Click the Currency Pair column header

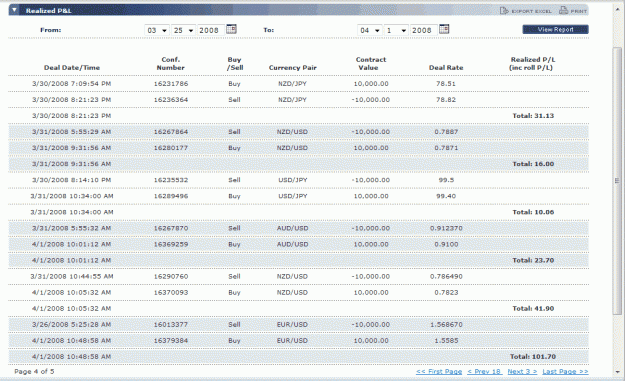coord(293,68)
